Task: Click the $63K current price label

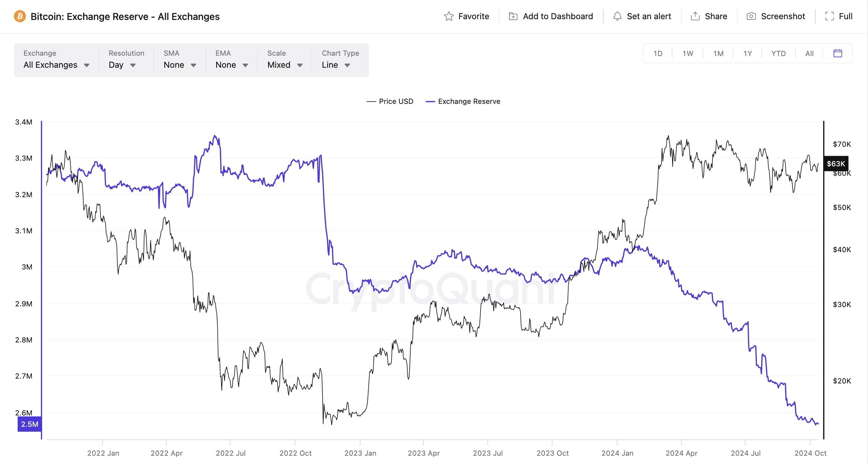Action: click(836, 164)
